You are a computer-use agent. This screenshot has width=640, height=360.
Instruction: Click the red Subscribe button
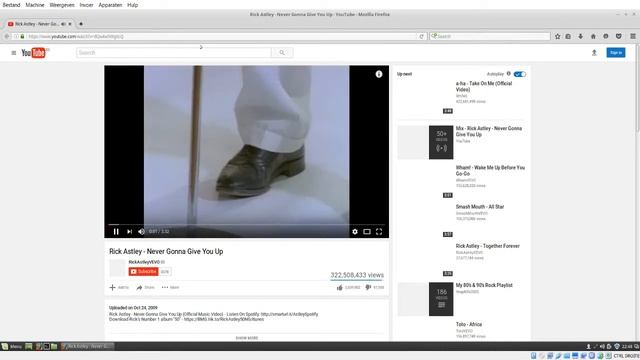click(143, 271)
